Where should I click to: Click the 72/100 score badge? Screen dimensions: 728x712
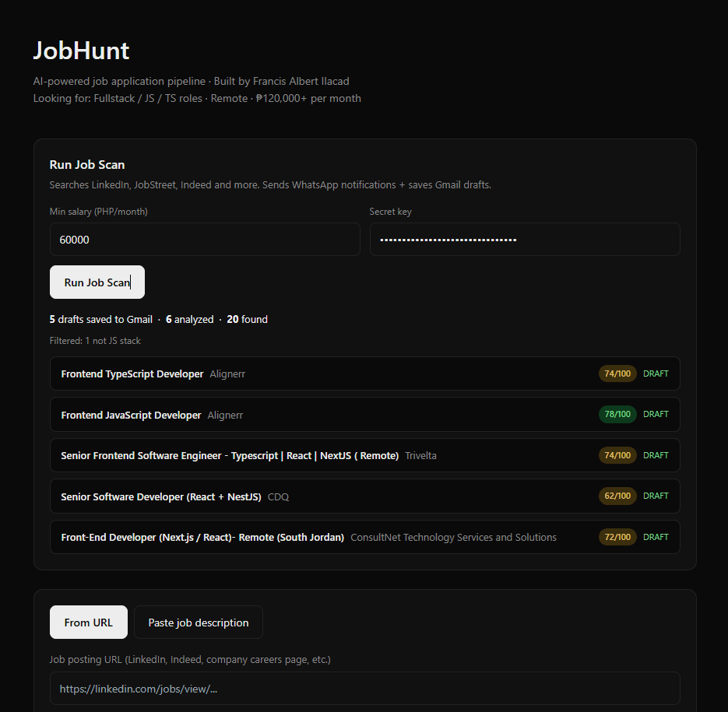617,537
